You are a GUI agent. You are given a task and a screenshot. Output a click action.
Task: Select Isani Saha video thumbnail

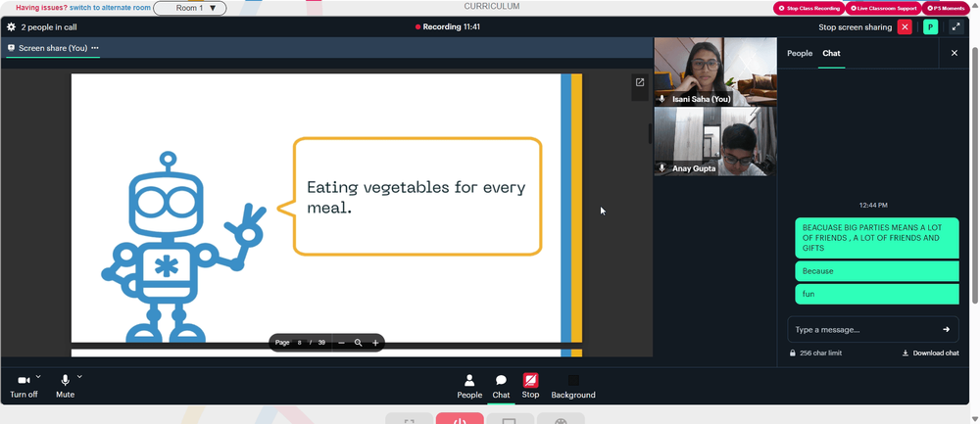coord(715,71)
